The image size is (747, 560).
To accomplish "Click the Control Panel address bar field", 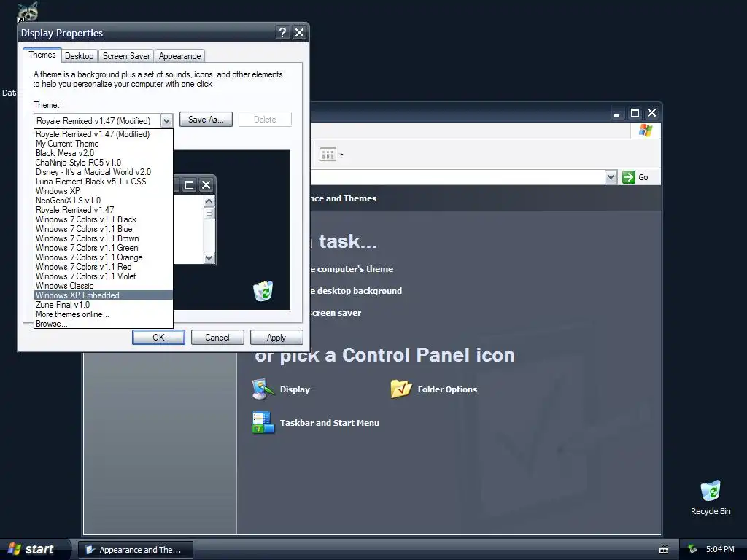I will [457, 177].
